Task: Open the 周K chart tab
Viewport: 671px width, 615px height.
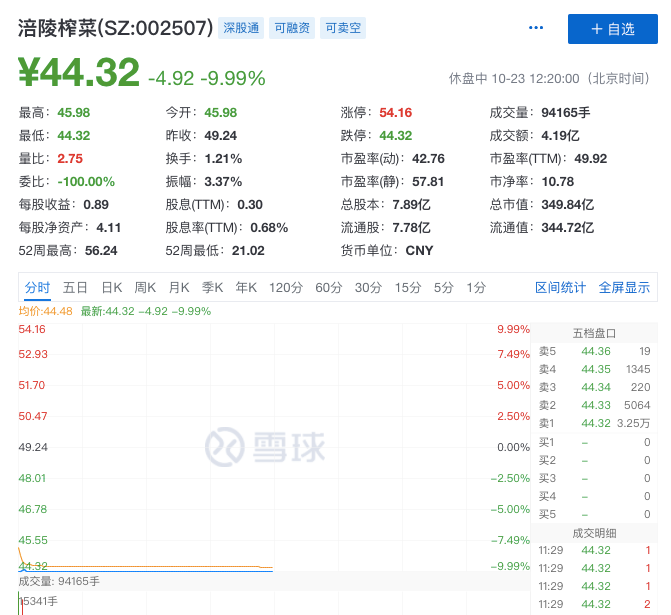Action: [145, 288]
